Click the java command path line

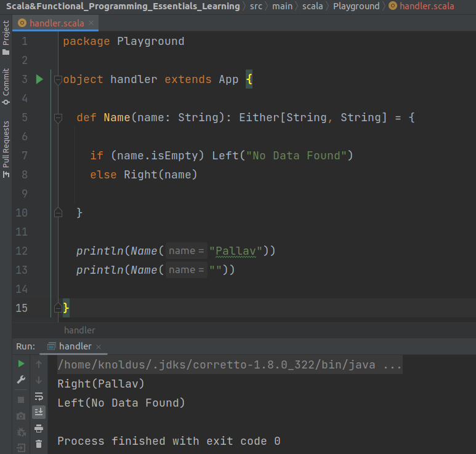coord(230,365)
